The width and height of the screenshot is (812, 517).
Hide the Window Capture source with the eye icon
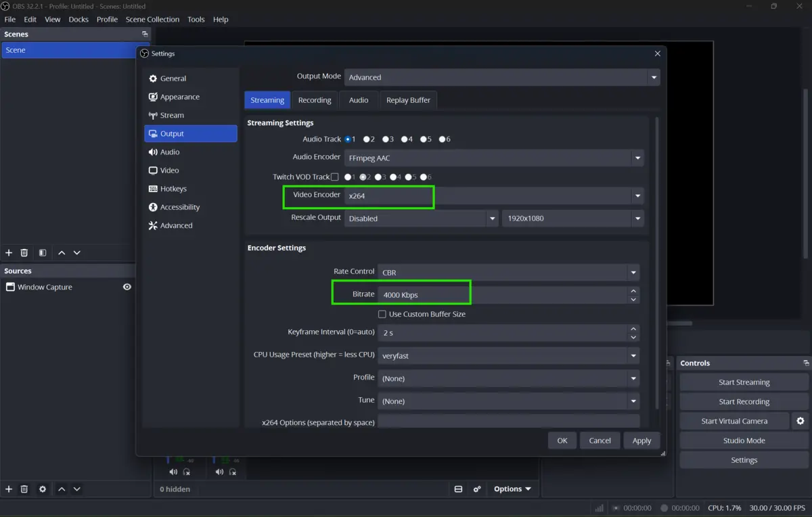(127, 287)
